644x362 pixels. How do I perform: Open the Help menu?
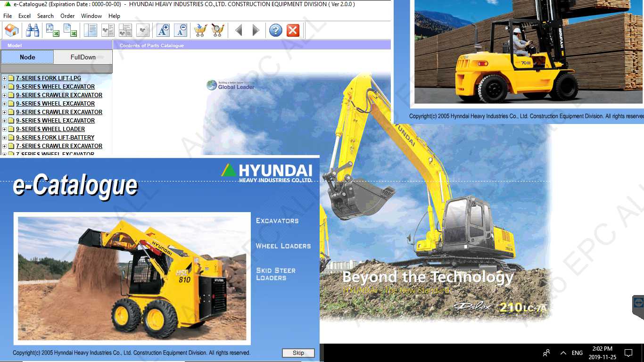click(114, 16)
